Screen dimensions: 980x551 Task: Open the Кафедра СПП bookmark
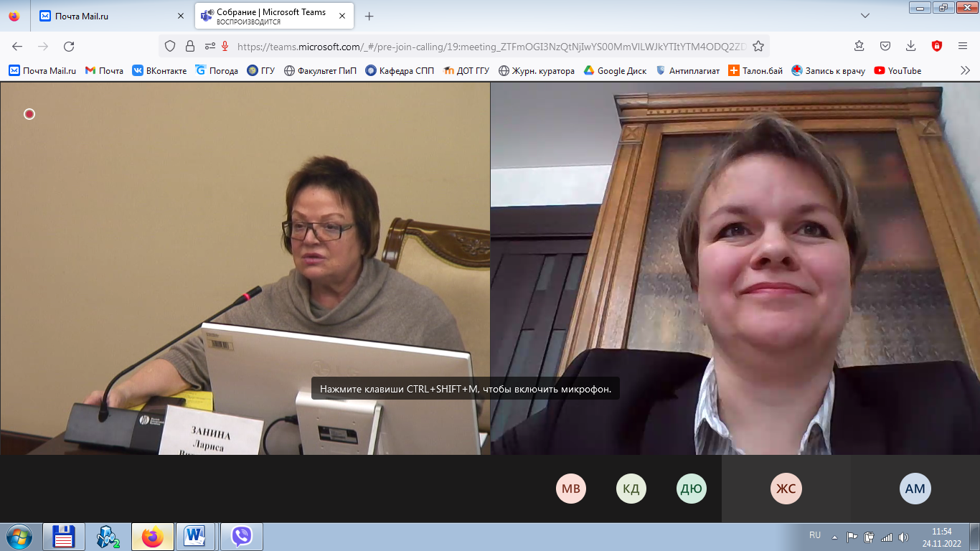point(400,70)
